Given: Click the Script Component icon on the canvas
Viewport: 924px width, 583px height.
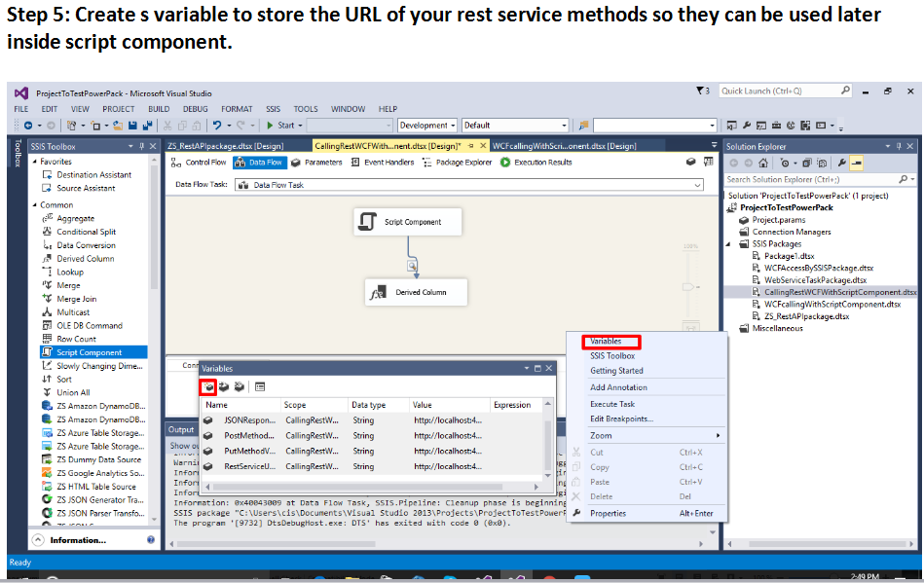Looking at the screenshot, I should click(x=367, y=222).
